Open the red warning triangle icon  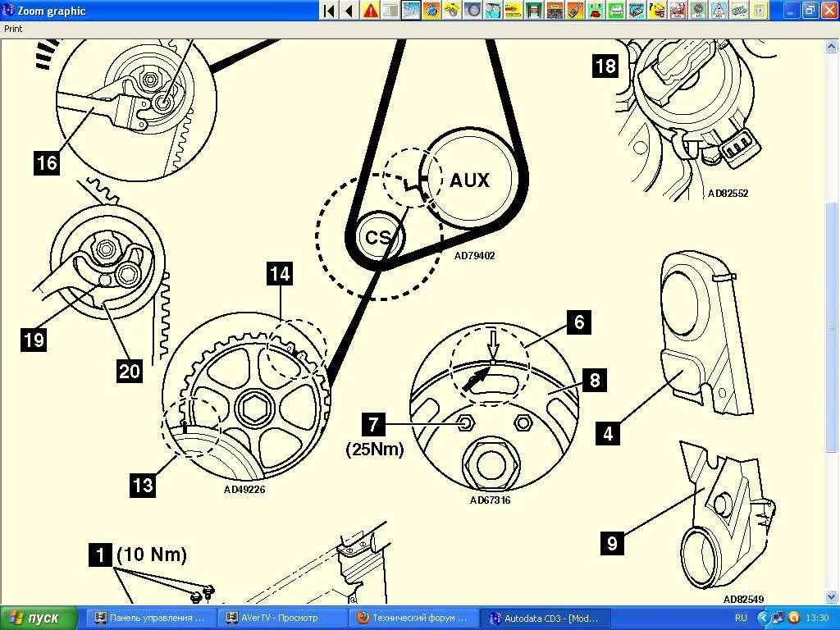coord(370,10)
